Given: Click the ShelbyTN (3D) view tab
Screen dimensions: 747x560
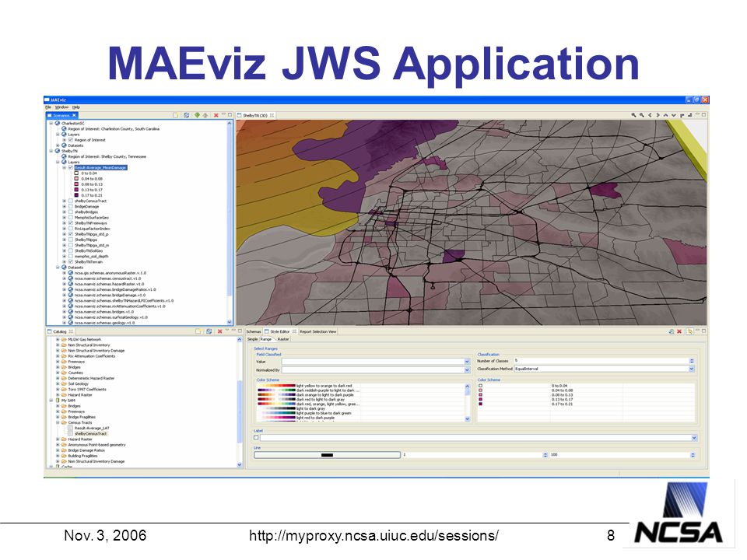Looking at the screenshot, I should [x=255, y=115].
